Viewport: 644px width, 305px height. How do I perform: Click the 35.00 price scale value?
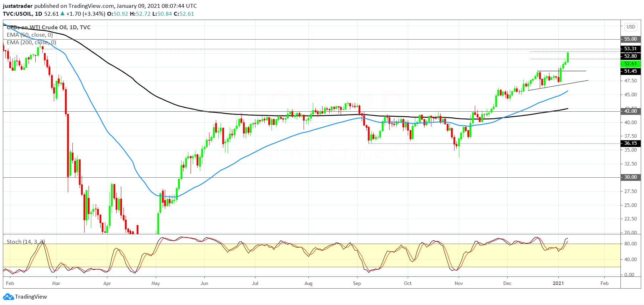[x=630, y=150]
